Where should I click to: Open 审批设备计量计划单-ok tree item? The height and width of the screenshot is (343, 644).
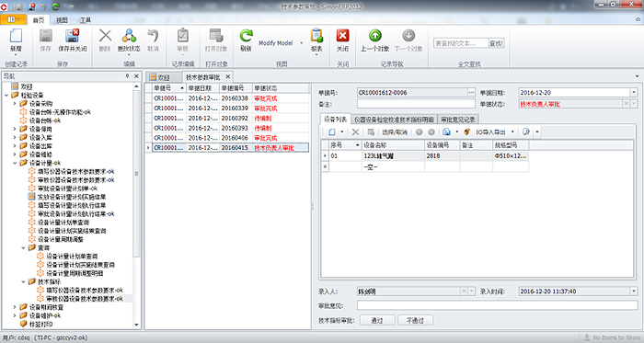coord(67,189)
